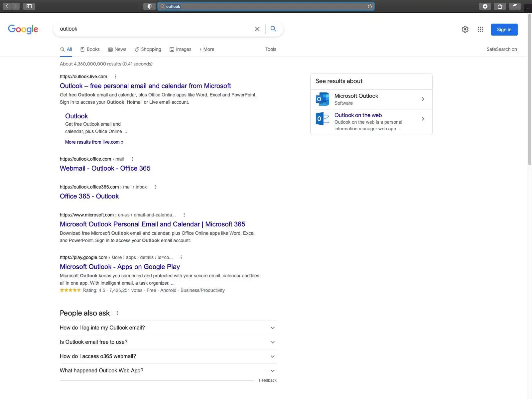
Task: Click the 'About 4,360,000,000 results' text
Action: click(x=106, y=64)
